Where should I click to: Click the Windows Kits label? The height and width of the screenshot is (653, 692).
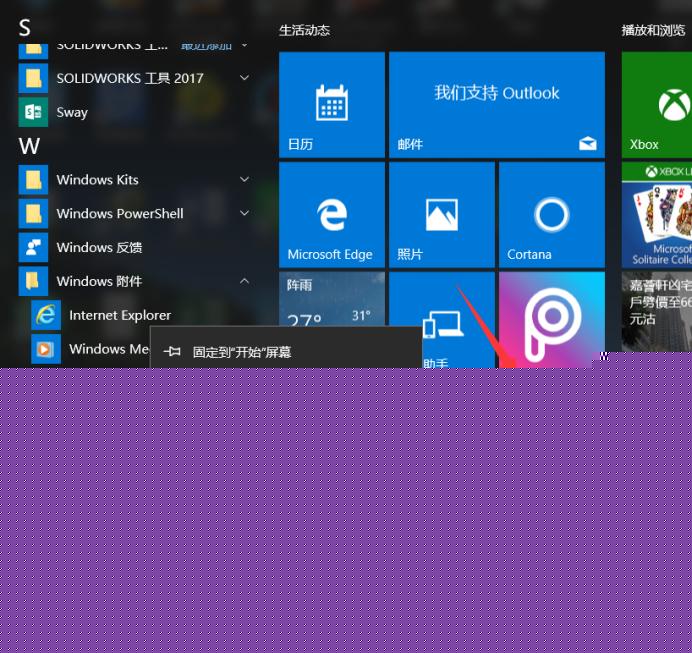pyautogui.click(x=98, y=180)
